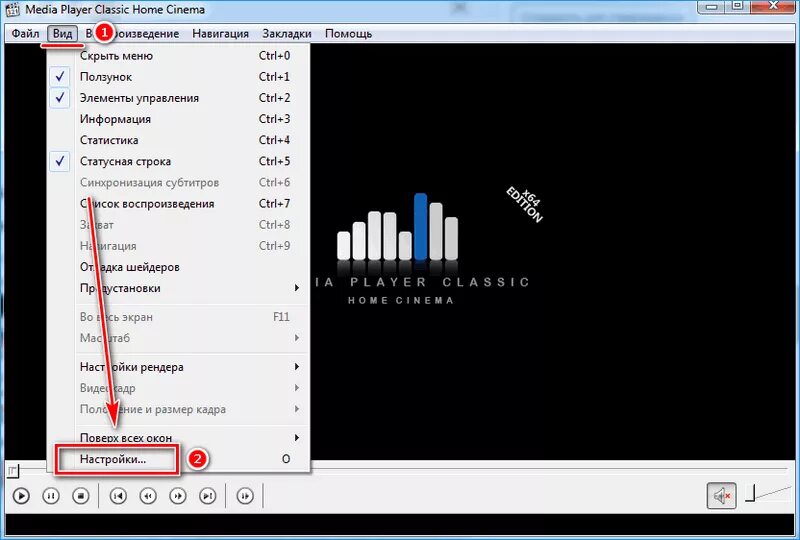Skip to the previous file
The height and width of the screenshot is (540, 800).
(118, 496)
